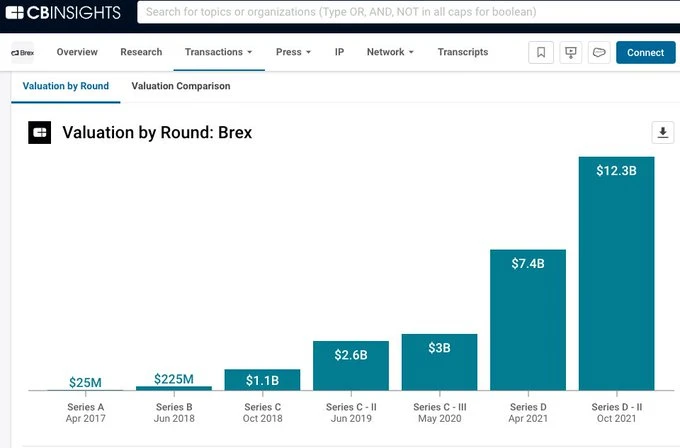Click the $12.3B Series D - II bar
This screenshot has height=448, width=680.
[616, 274]
